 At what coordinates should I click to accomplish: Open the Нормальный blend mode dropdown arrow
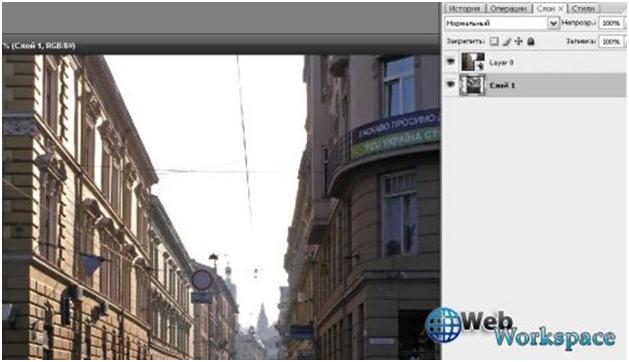(x=554, y=23)
